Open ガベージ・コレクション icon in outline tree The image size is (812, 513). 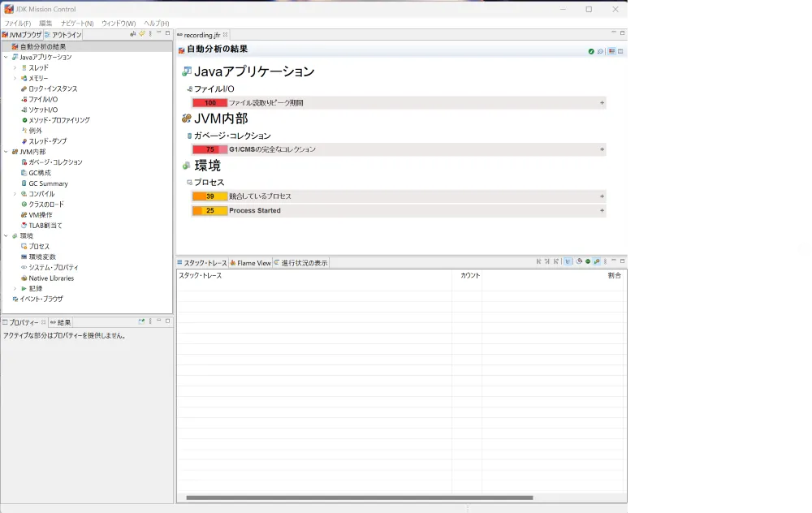point(24,162)
